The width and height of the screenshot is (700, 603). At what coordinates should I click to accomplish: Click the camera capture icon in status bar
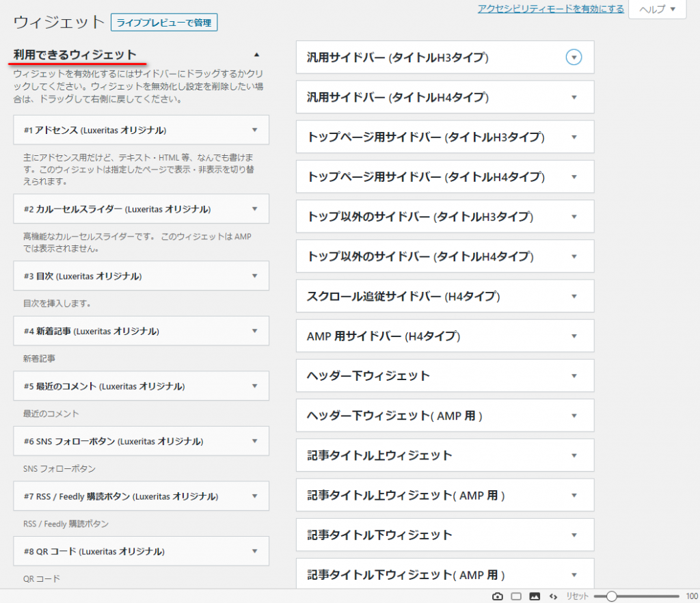pyautogui.click(x=498, y=596)
